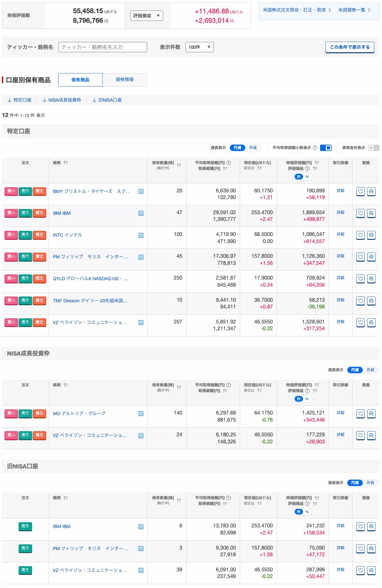Switch 特定口座 currency display to 外貨
Viewport: 382px width, 588px height.
(253, 147)
